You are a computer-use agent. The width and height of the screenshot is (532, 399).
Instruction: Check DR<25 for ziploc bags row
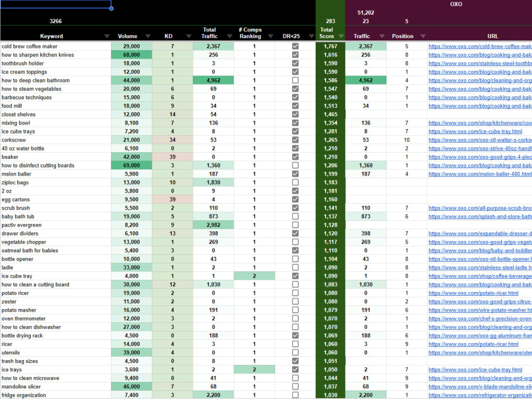tap(295, 182)
